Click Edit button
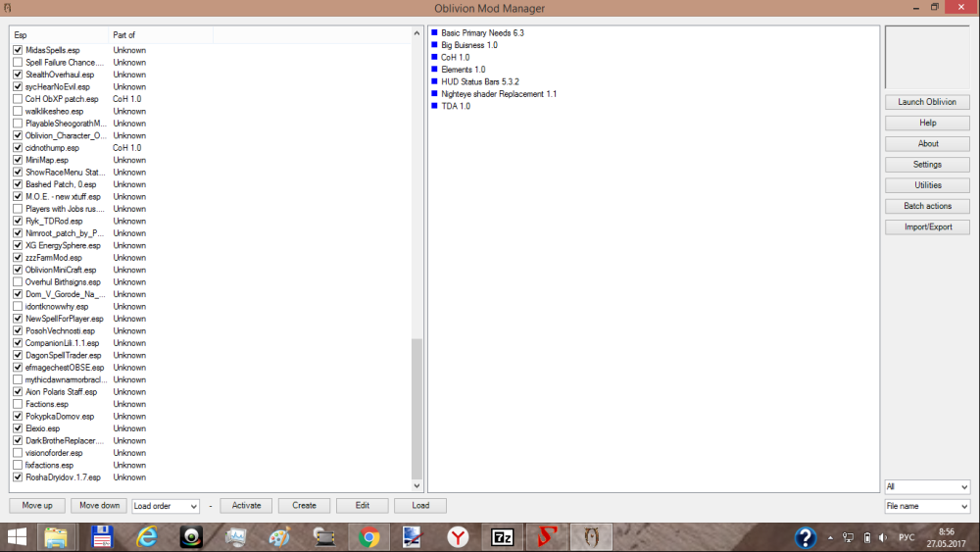The width and height of the screenshot is (980, 552). 363,505
